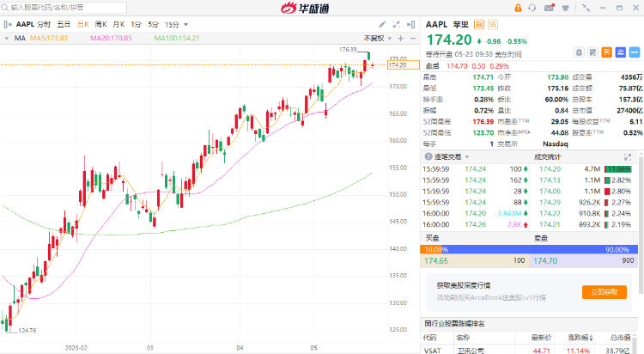Image resolution: width=644 pixels, height=354 pixels.
Task: Click the search magnifier icon
Action: click(5, 8)
